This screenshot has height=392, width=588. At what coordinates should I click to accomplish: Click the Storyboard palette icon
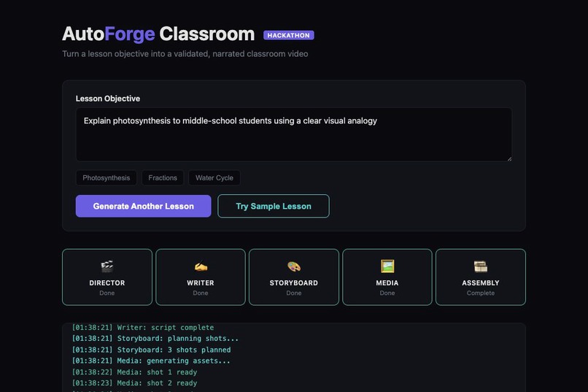tap(293, 266)
